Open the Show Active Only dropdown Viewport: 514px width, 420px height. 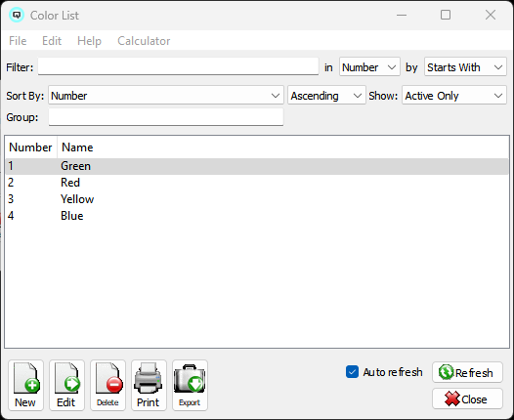(454, 96)
